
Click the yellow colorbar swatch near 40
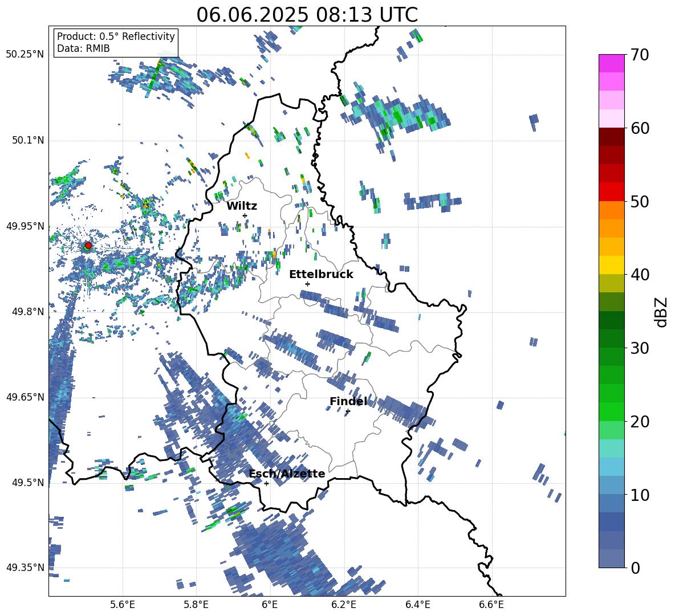coord(611,265)
